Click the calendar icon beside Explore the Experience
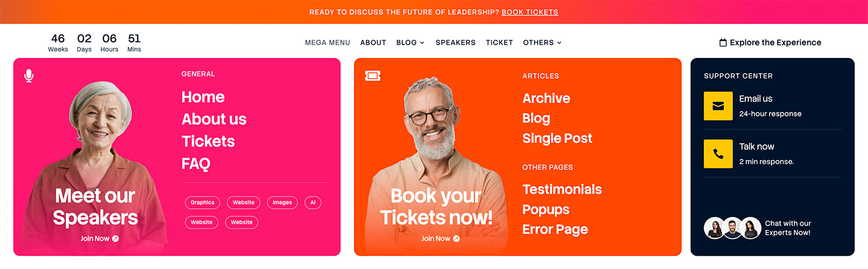 [x=723, y=42]
